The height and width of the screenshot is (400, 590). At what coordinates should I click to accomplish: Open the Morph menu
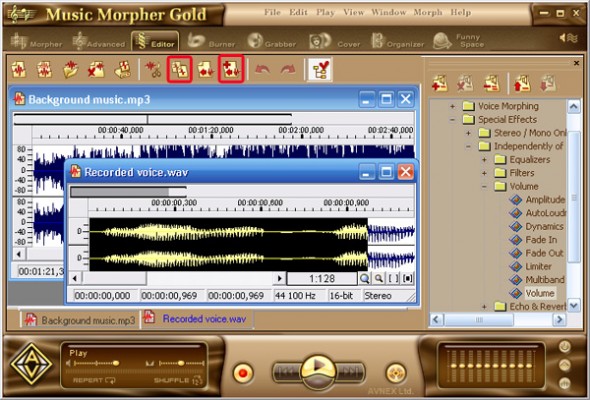coord(428,13)
